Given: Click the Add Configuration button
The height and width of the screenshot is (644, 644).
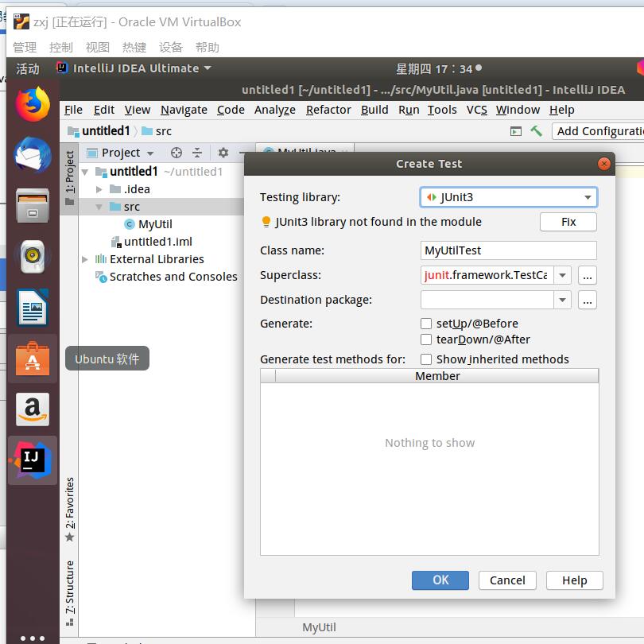Looking at the screenshot, I should (598, 131).
